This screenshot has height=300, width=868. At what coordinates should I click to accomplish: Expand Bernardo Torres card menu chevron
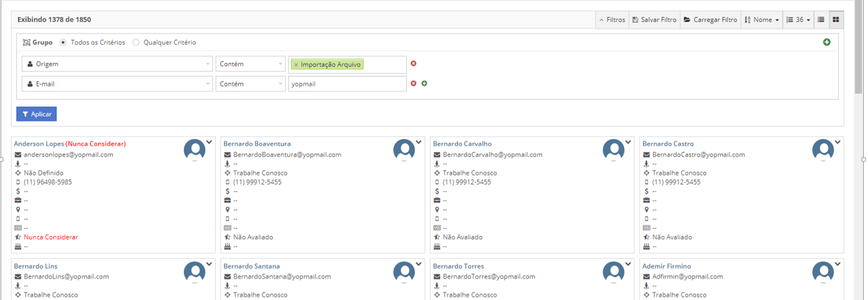628,265
